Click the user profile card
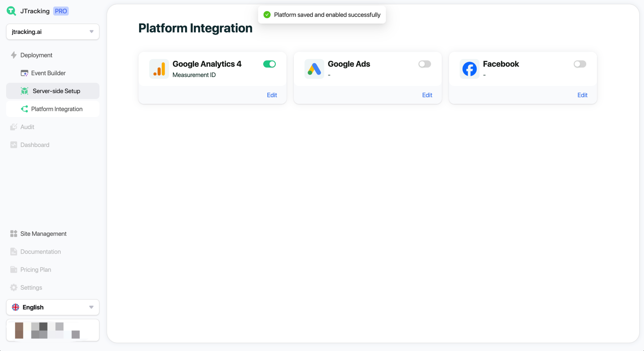Image resolution: width=644 pixels, height=351 pixels. click(x=53, y=330)
